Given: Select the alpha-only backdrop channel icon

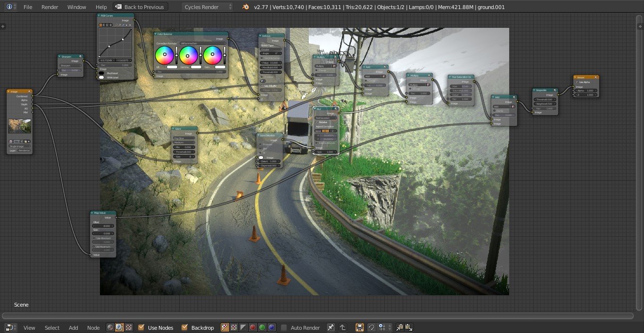Looking at the screenshot, I should point(244,327).
